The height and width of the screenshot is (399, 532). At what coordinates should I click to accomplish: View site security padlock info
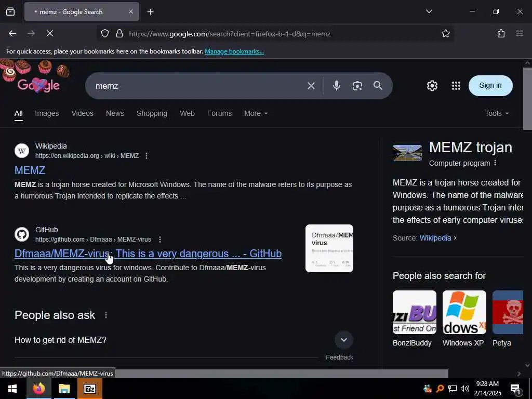pyautogui.click(x=119, y=34)
